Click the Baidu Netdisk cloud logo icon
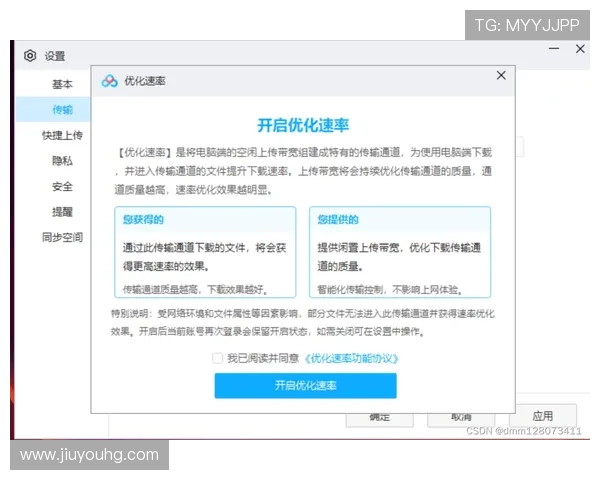The width and height of the screenshot is (600, 480). pos(109,81)
